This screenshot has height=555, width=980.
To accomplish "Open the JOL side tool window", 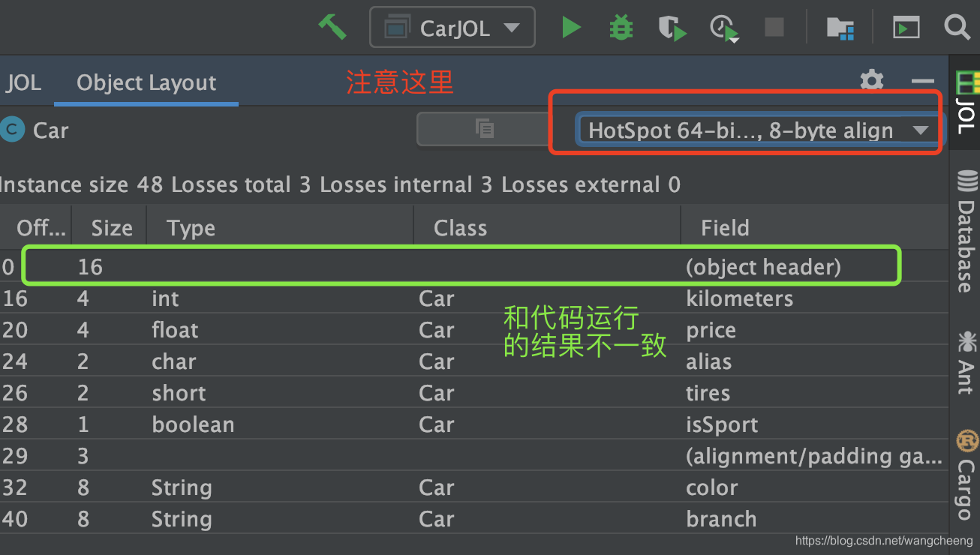I will pyautogui.click(x=966, y=103).
